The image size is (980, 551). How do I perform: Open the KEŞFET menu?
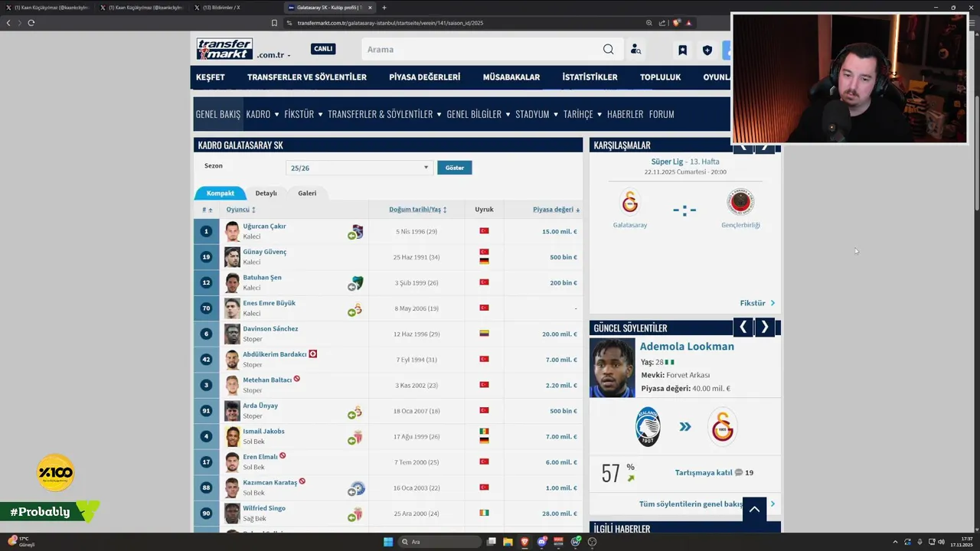click(x=211, y=77)
